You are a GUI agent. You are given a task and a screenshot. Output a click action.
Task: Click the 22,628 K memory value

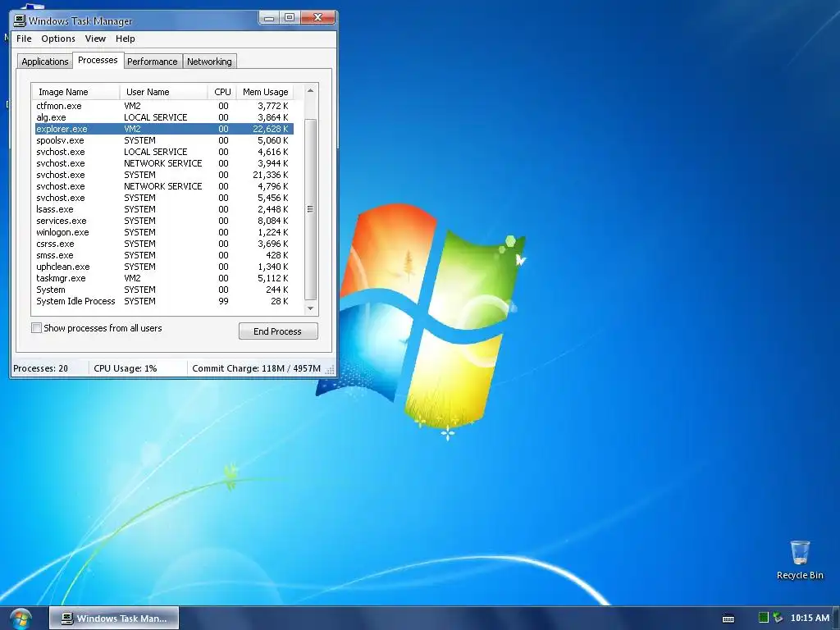click(x=271, y=129)
